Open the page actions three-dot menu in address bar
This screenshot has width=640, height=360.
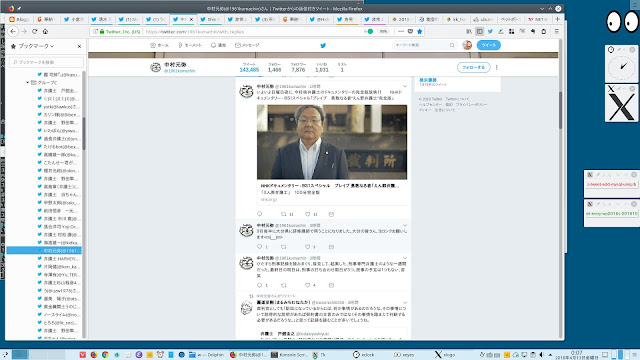pos(401,31)
